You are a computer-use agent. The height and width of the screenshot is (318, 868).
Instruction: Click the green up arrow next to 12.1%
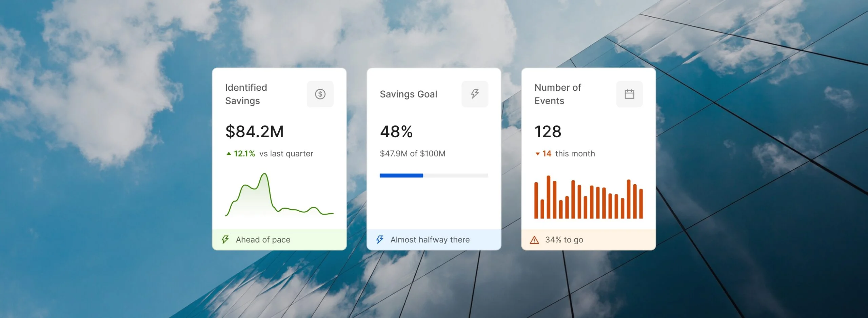[x=229, y=154]
